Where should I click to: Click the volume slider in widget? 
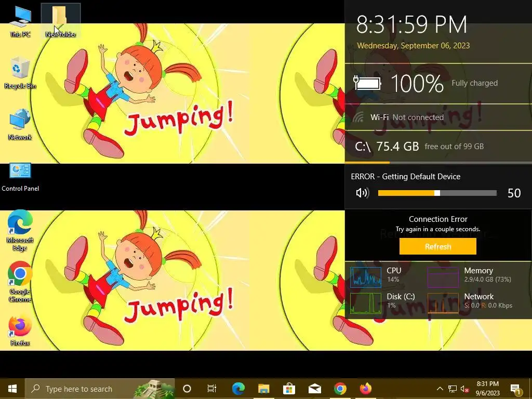point(437,193)
